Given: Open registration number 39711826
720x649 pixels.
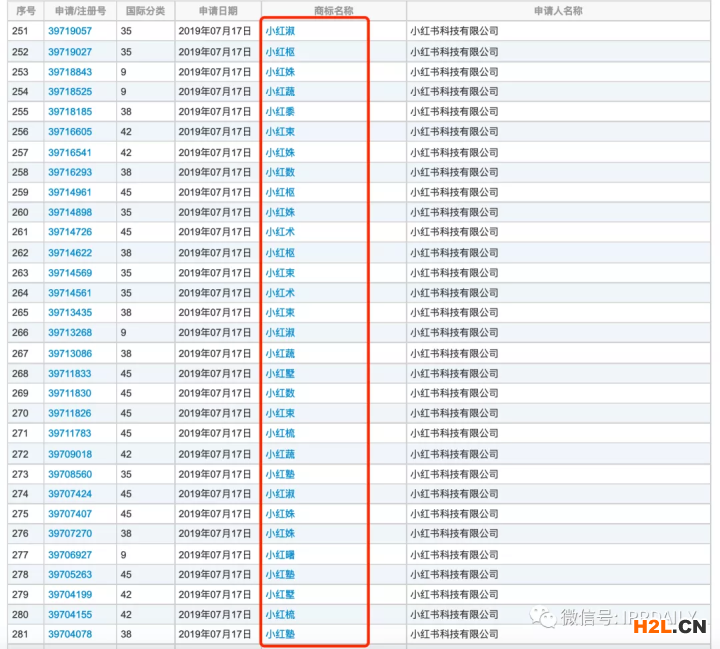Looking at the screenshot, I should click(70, 413).
